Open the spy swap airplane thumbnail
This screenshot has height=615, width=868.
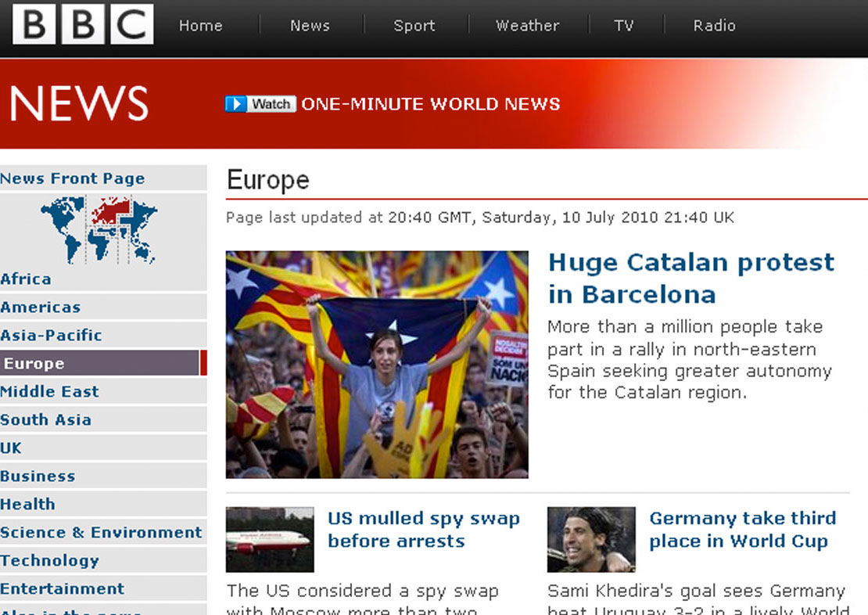[x=270, y=539]
